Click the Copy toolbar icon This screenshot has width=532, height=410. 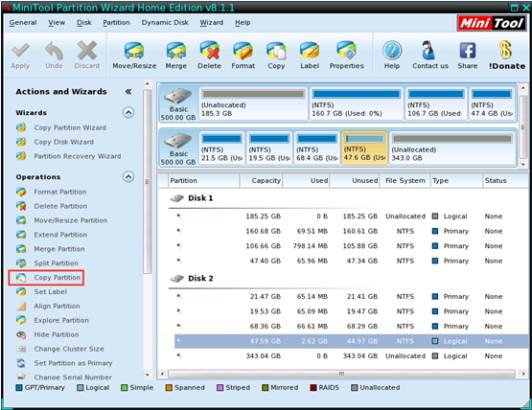276,51
